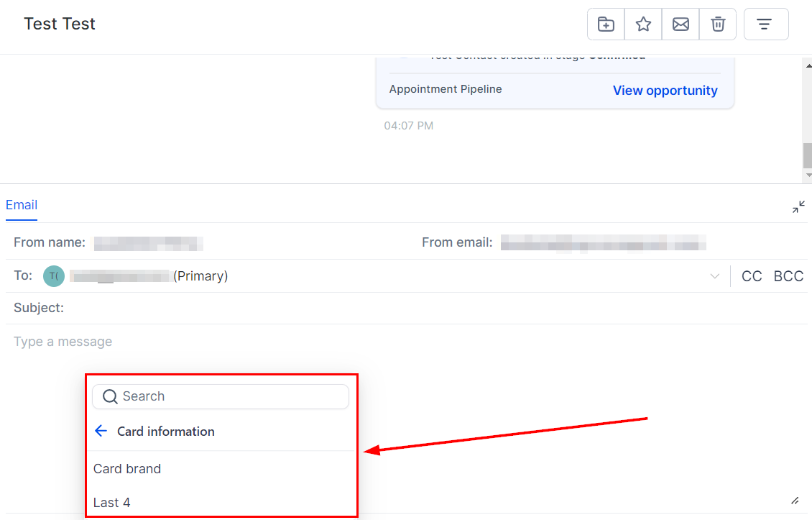Click the envelope mark-unread icon
Screen dimensions: 812x520
(680, 24)
